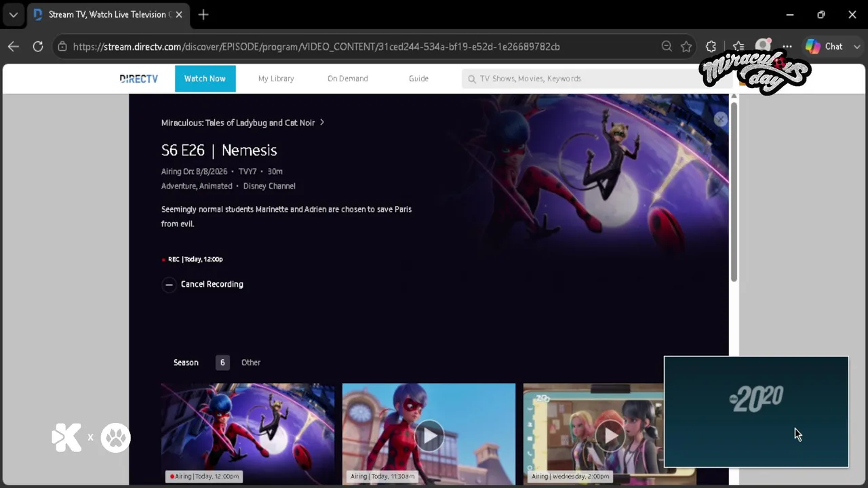The image size is (868, 488).
Task: Open Miraculous: Tales of Ladybug series link
Action: tap(238, 123)
